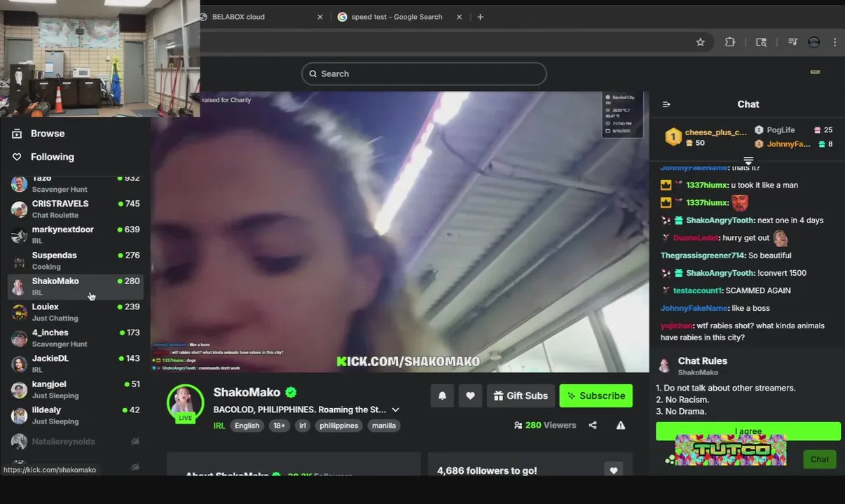Open Browse in the sidebar
The image size is (845, 504).
[48, 134]
